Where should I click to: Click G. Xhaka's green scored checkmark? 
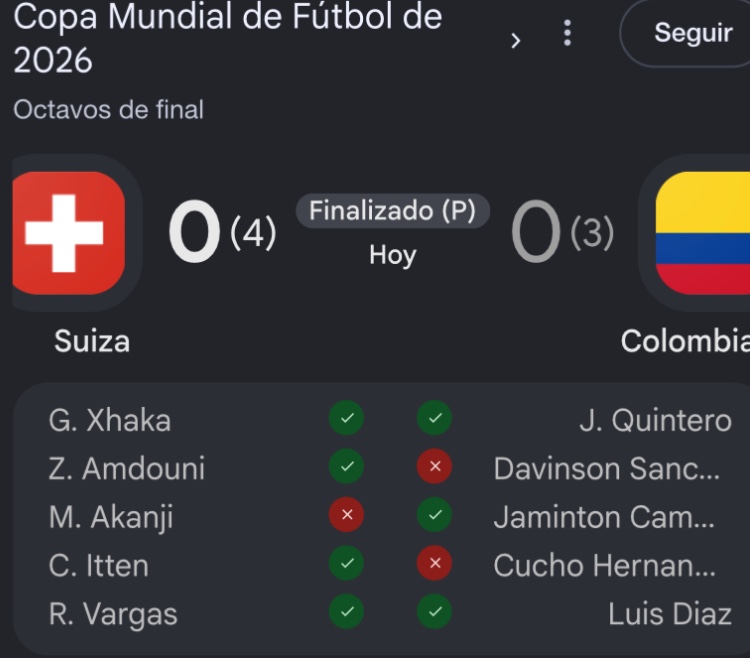pos(346,418)
